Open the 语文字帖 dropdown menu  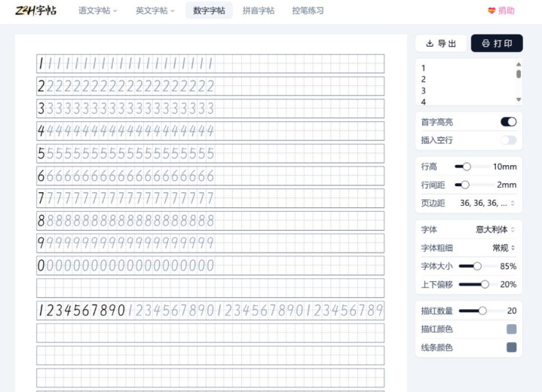(98, 11)
